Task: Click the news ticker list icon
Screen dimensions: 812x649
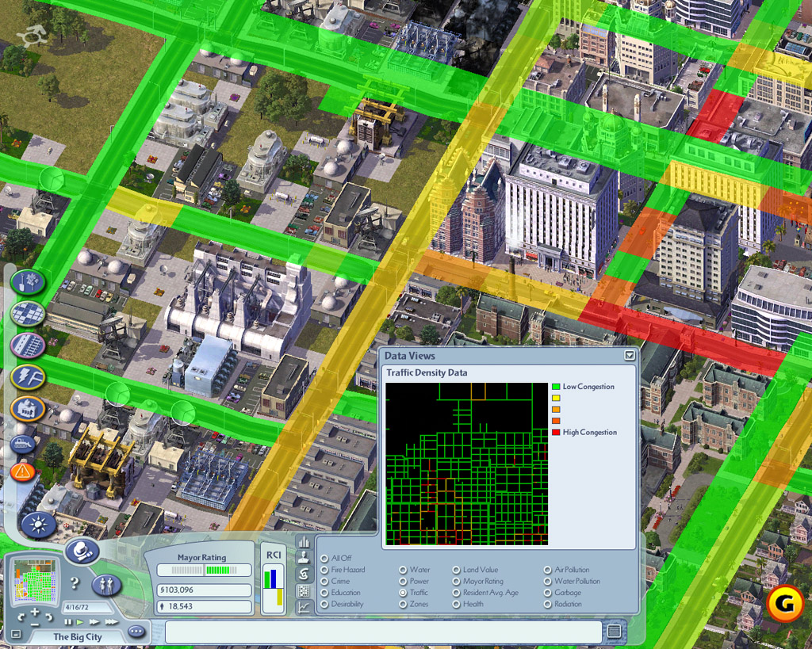Action: click(615, 631)
